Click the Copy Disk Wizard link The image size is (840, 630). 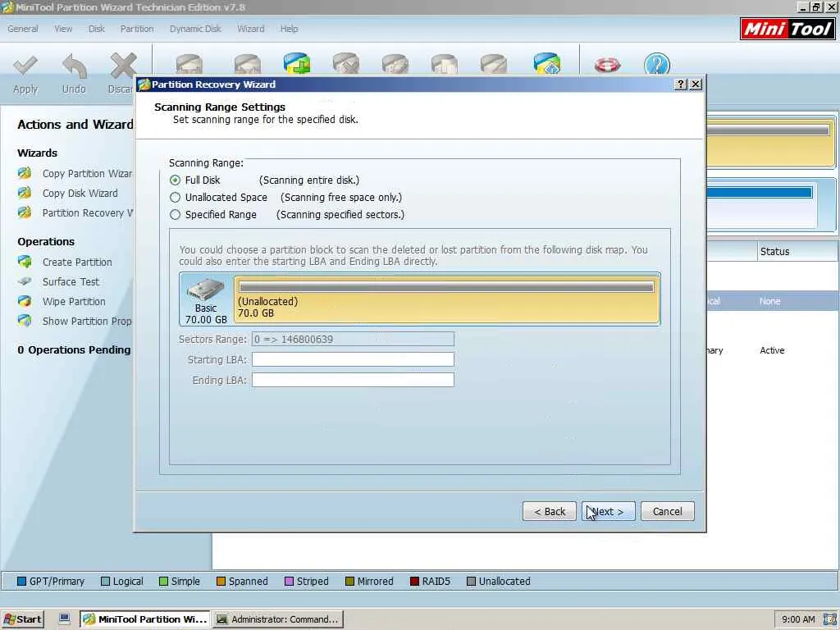tap(80, 193)
